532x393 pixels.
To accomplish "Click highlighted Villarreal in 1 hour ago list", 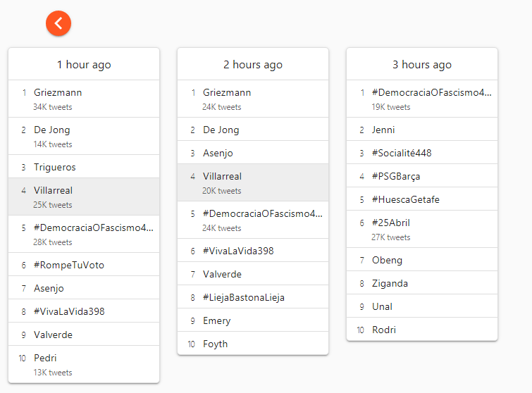I will pos(54,190).
